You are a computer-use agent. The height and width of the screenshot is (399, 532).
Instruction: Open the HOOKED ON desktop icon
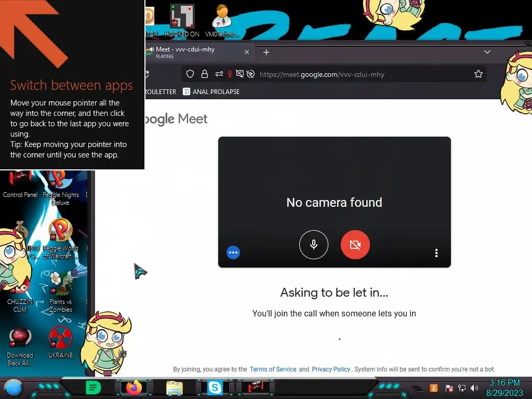pos(182,20)
